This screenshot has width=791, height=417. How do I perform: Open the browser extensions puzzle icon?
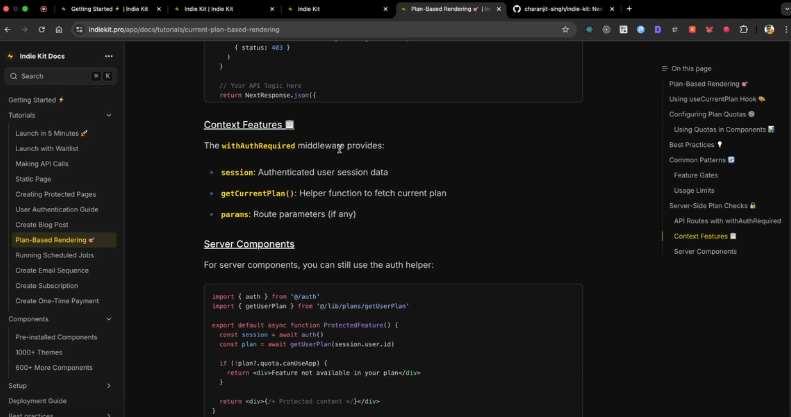point(743,29)
